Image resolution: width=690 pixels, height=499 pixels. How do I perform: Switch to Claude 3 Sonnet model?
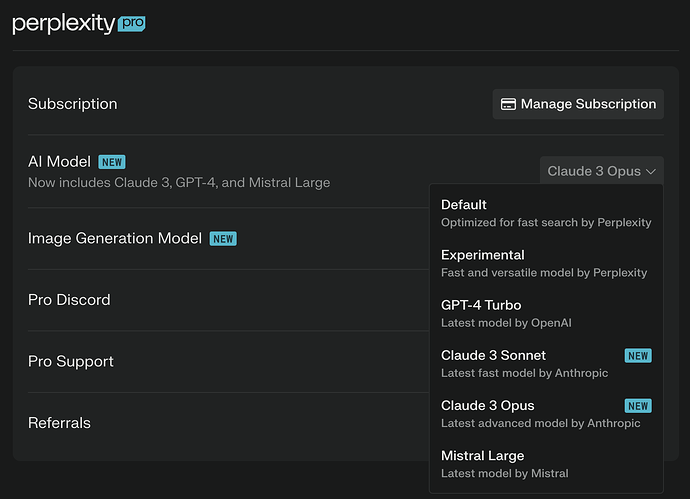point(530,363)
